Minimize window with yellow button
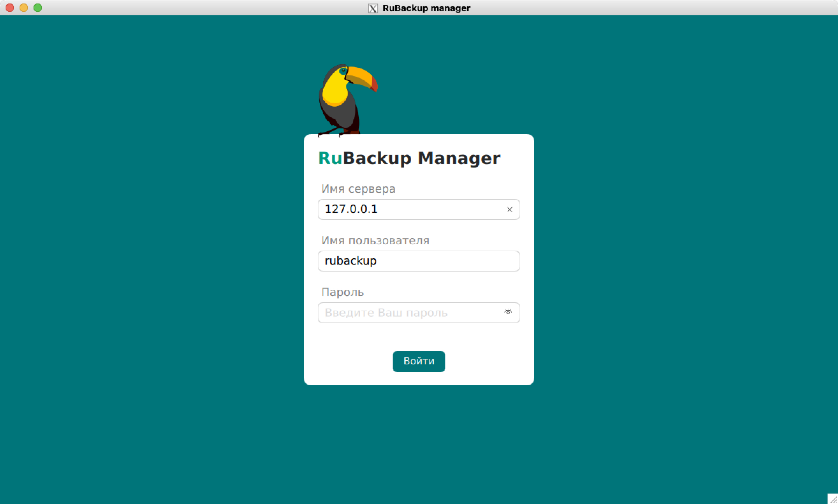The width and height of the screenshot is (838, 504). [24, 8]
